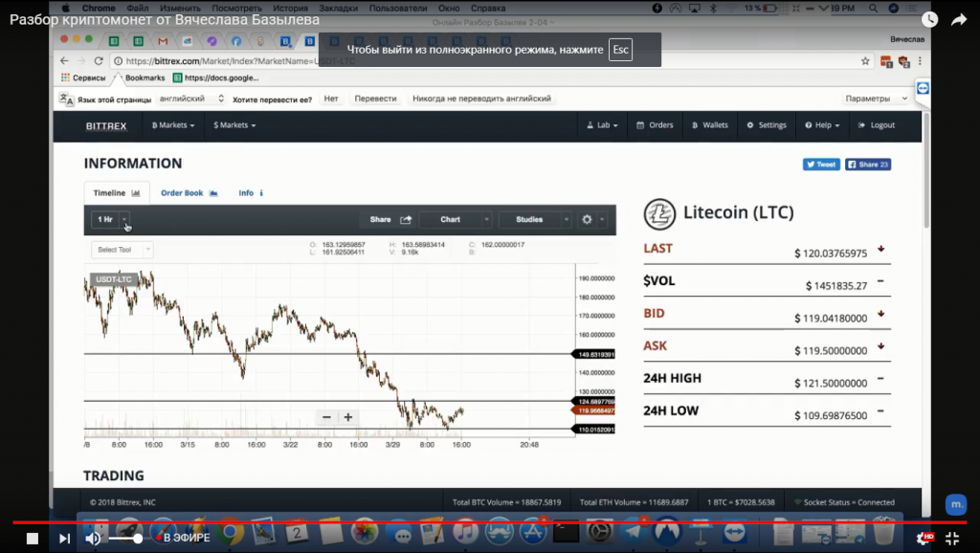Bookmark the page with the star icon
The width and height of the screenshot is (980, 553).
coord(865,60)
